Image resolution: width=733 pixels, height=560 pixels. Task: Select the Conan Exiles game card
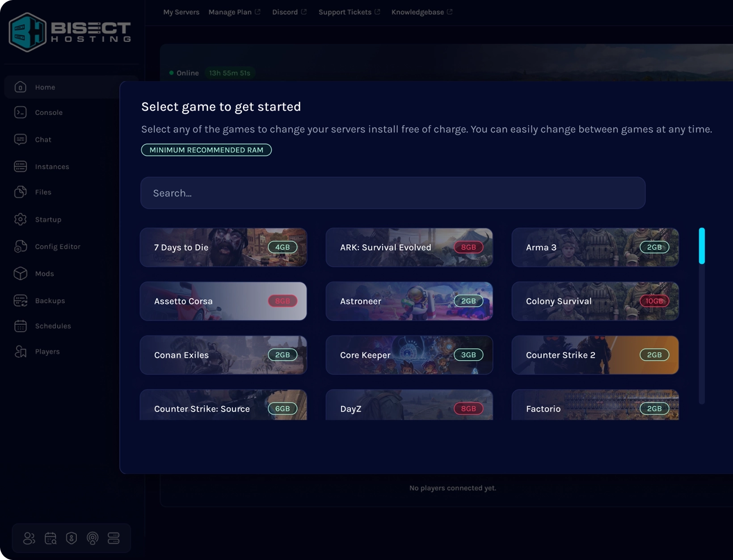click(223, 355)
